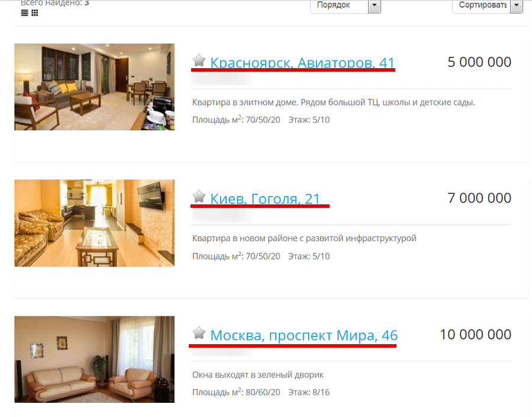Screen dimensions: 532x417
Task: Switch to list view icon
Action: (24, 13)
